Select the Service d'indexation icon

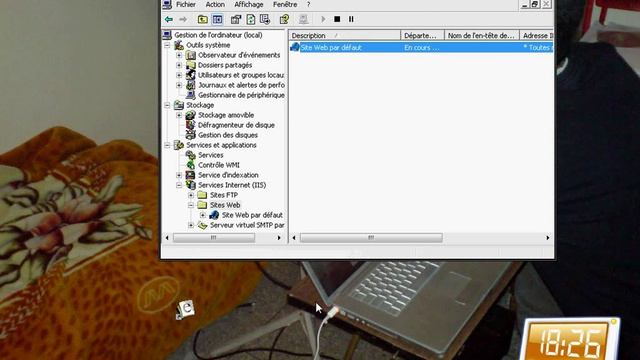tap(191, 175)
